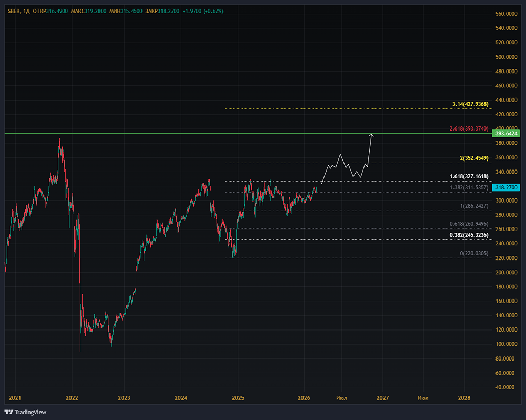526x420 pixels.
Task: Select the Fibonacci level 3.14(427.9368) label
Action: (470, 104)
